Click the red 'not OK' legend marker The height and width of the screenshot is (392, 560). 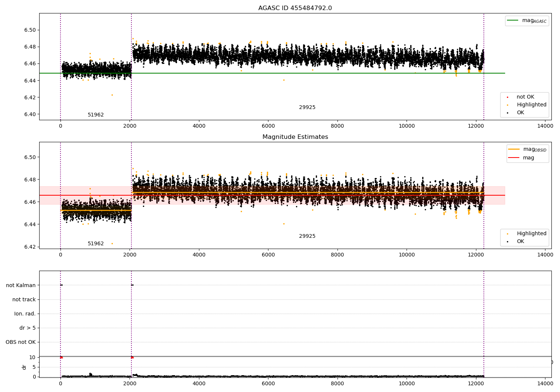(x=507, y=97)
